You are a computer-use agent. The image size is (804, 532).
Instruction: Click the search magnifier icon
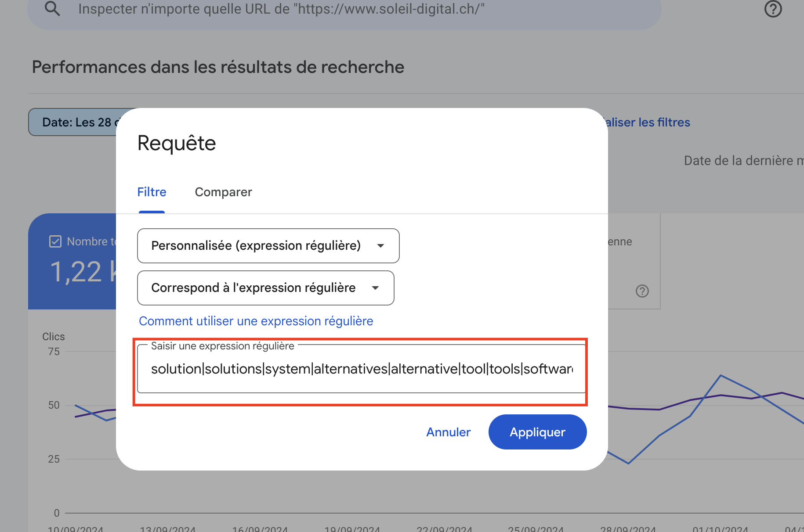pyautogui.click(x=52, y=8)
